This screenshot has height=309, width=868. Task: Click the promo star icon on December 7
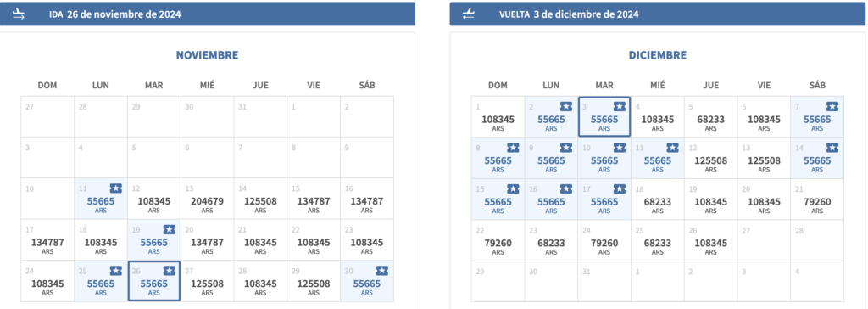832,106
